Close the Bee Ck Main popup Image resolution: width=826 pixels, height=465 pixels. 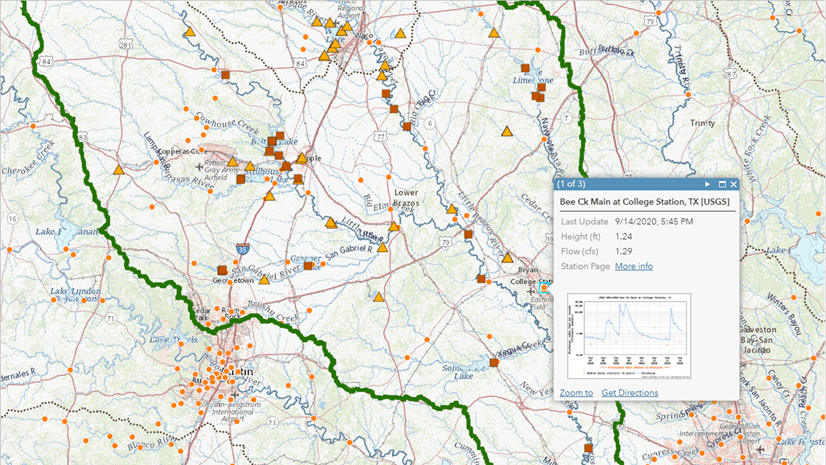coord(733,184)
